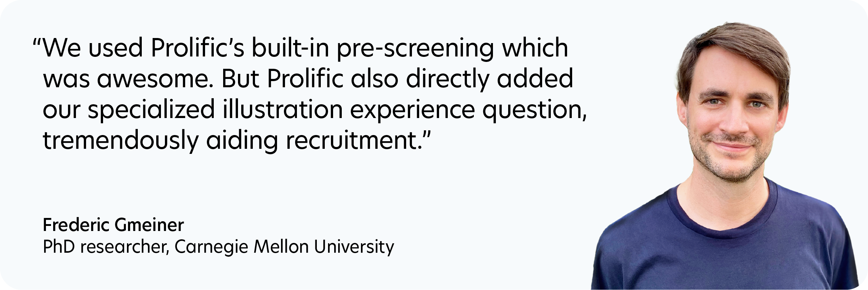Click the word 'built-in' in quote

[290, 48]
